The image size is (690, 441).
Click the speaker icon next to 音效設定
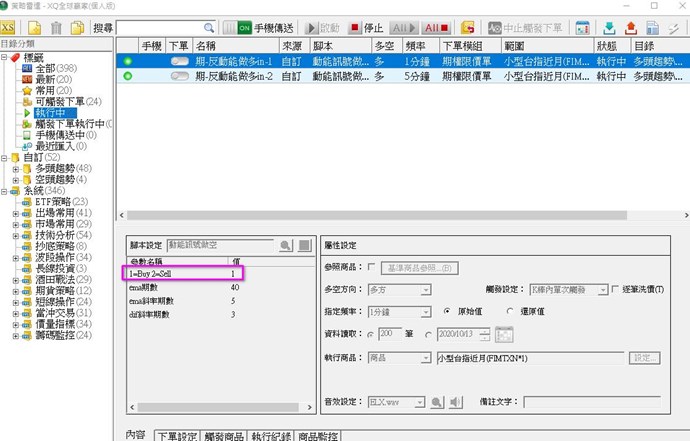pyautogui.click(x=456, y=402)
